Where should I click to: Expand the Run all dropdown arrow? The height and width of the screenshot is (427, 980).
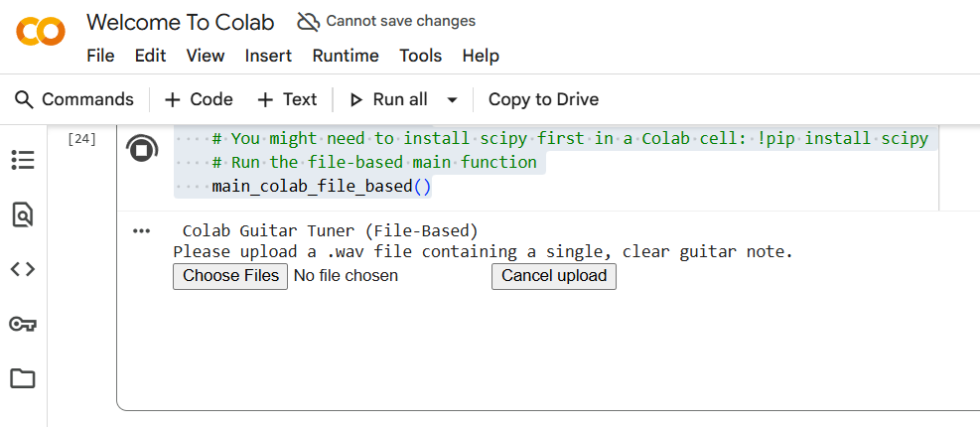point(453,99)
